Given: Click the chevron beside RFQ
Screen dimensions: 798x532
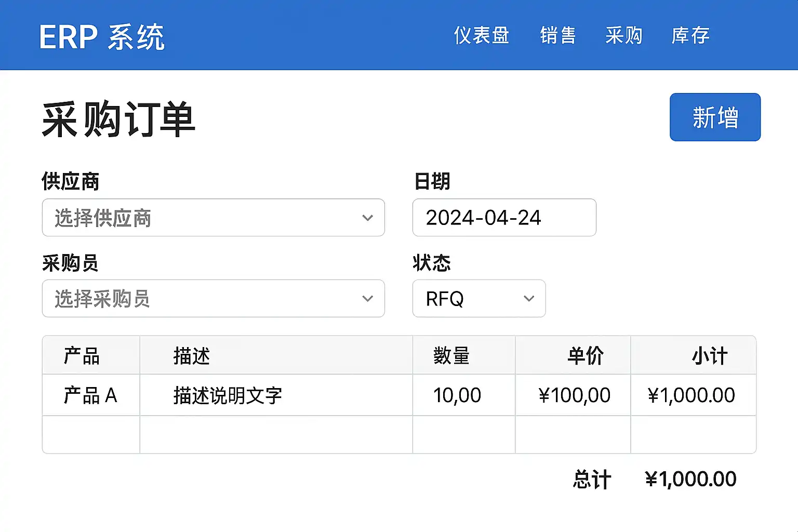Looking at the screenshot, I should [x=529, y=299].
